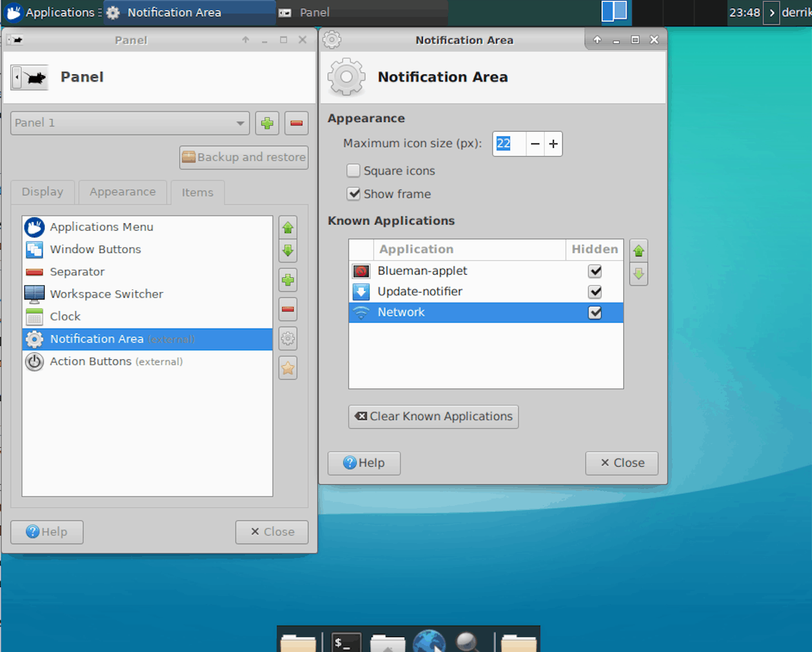This screenshot has width=812, height=652.
Task: Switch to the Display tab
Action: pyautogui.click(x=42, y=192)
